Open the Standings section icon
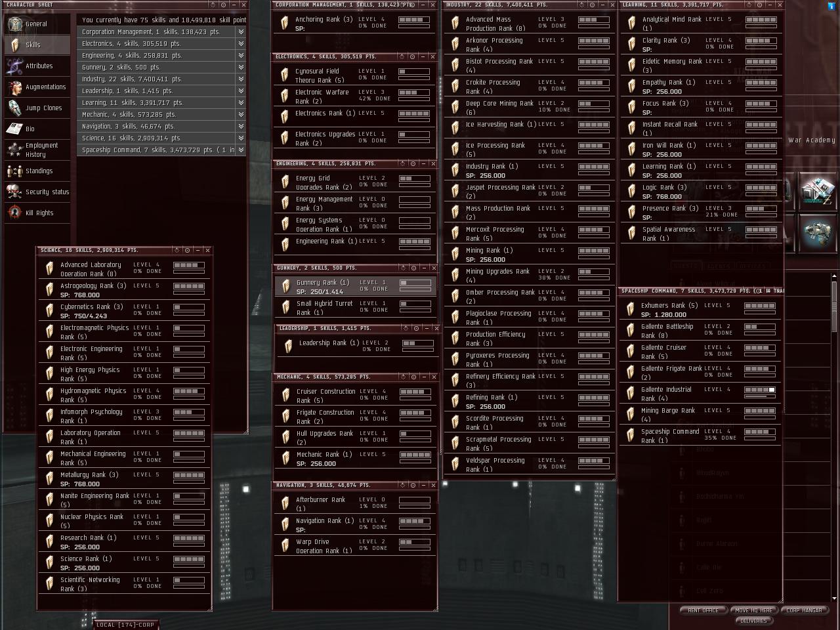Viewport: 840px width, 630px height. tap(14, 171)
